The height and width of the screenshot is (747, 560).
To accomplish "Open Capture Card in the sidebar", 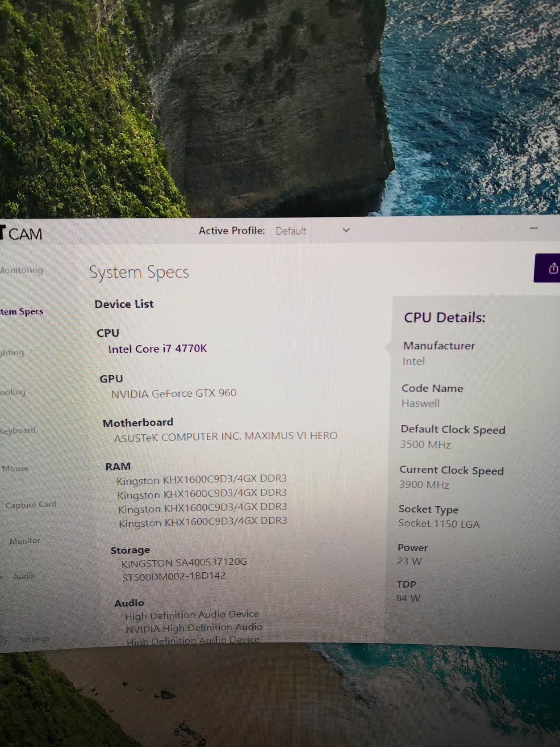I will coord(31,504).
